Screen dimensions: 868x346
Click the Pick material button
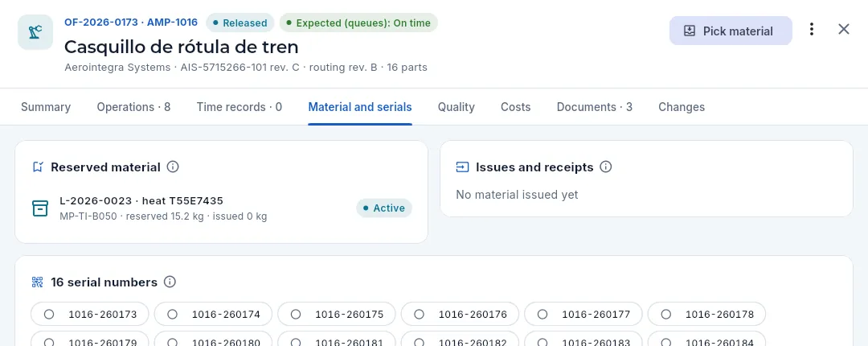[x=731, y=31]
